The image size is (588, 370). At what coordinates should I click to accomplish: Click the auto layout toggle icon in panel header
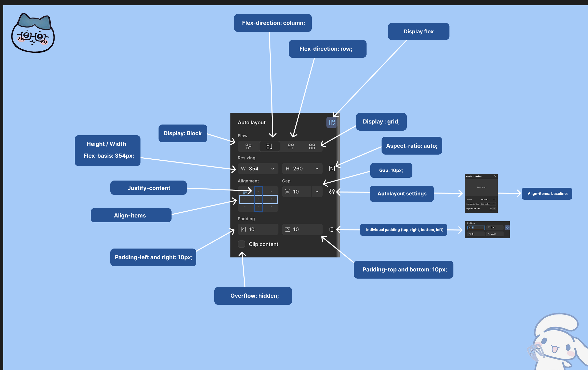tap(332, 122)
